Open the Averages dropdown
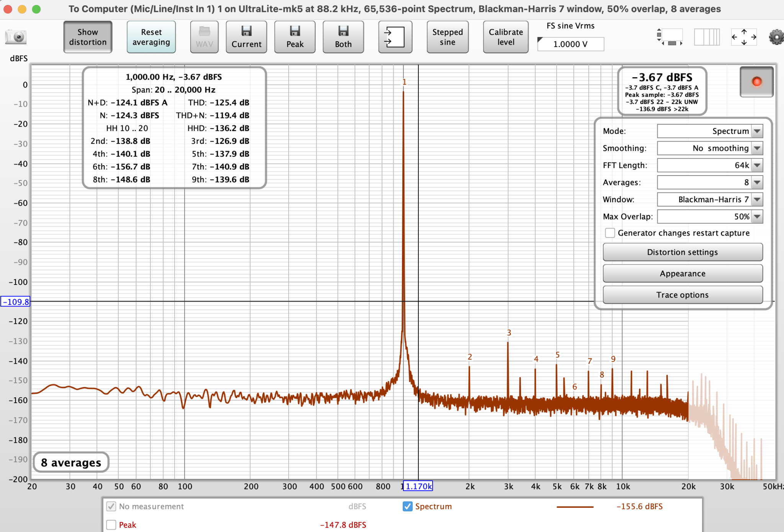 (x=710, y=182)
